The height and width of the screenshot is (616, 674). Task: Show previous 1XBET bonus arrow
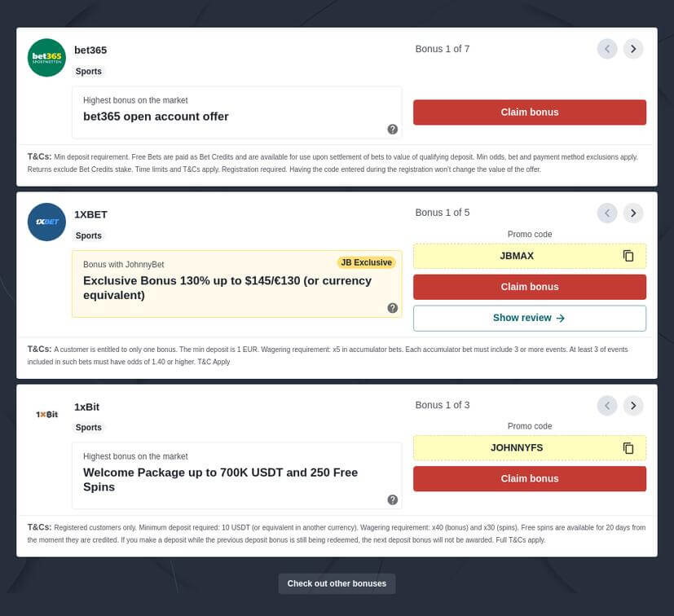click(607, 213)
